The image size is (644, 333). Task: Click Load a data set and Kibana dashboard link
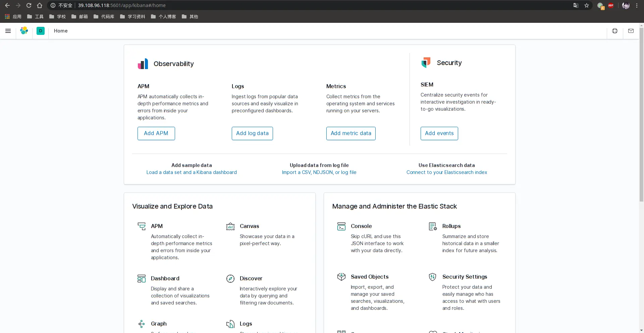point(192,172)
